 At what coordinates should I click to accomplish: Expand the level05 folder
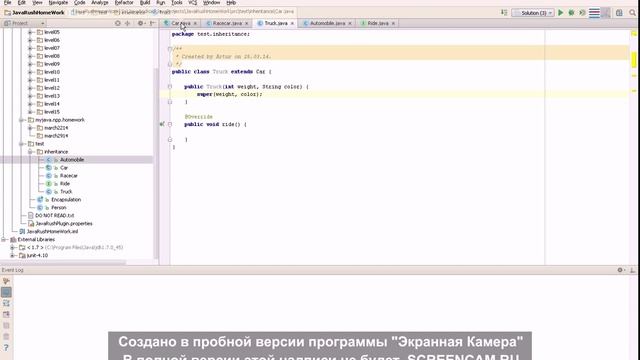(x=30, y=32)
